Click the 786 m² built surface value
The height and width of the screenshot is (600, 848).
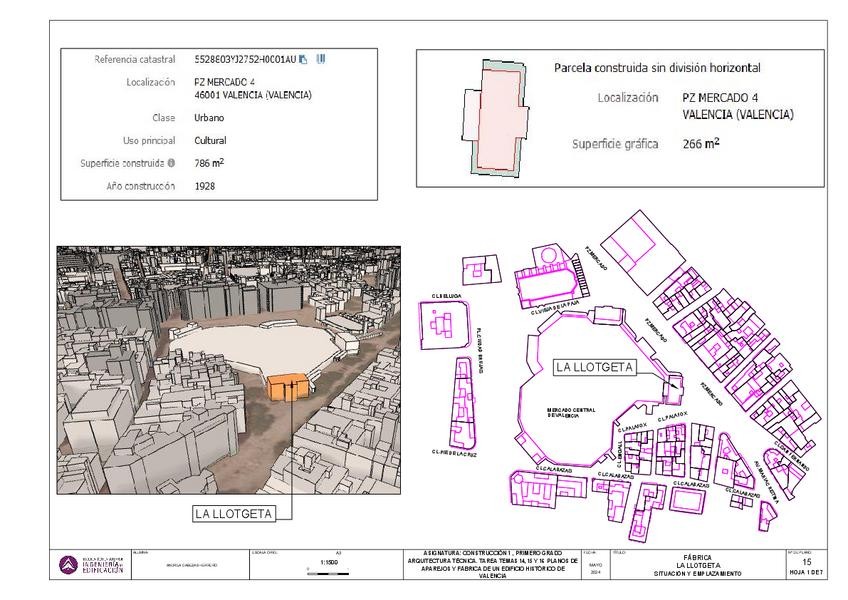(209, 163)
